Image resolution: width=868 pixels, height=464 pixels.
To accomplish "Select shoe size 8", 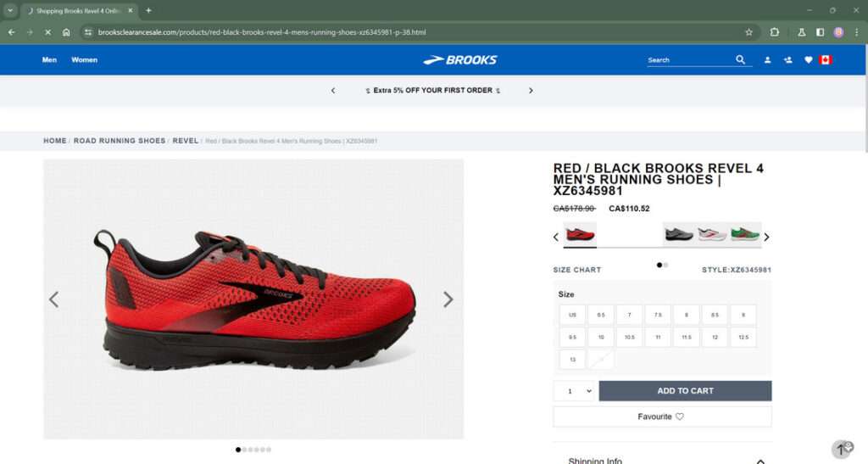I will 687,315.
